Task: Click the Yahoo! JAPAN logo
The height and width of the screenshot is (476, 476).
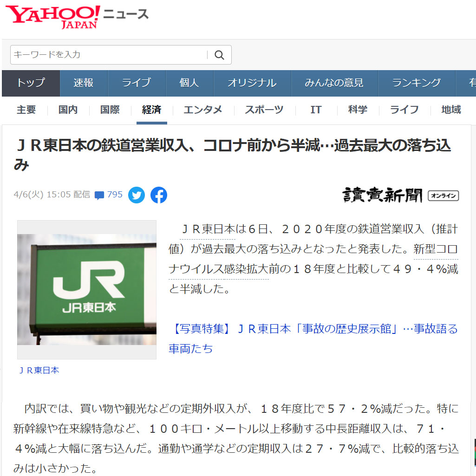Action: click(x=53, y=16)
